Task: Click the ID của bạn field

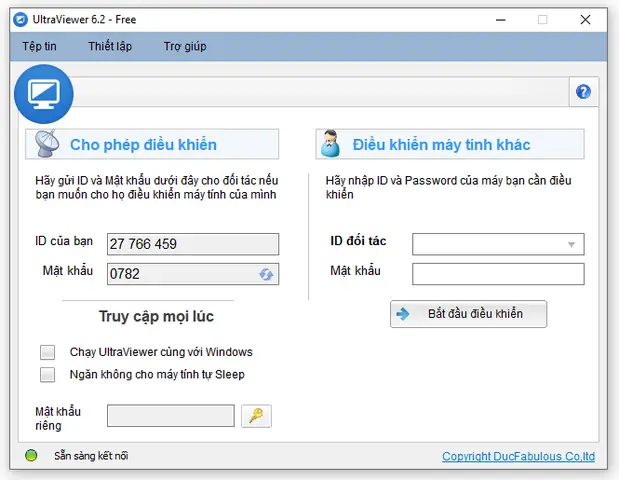Action: 193,244
